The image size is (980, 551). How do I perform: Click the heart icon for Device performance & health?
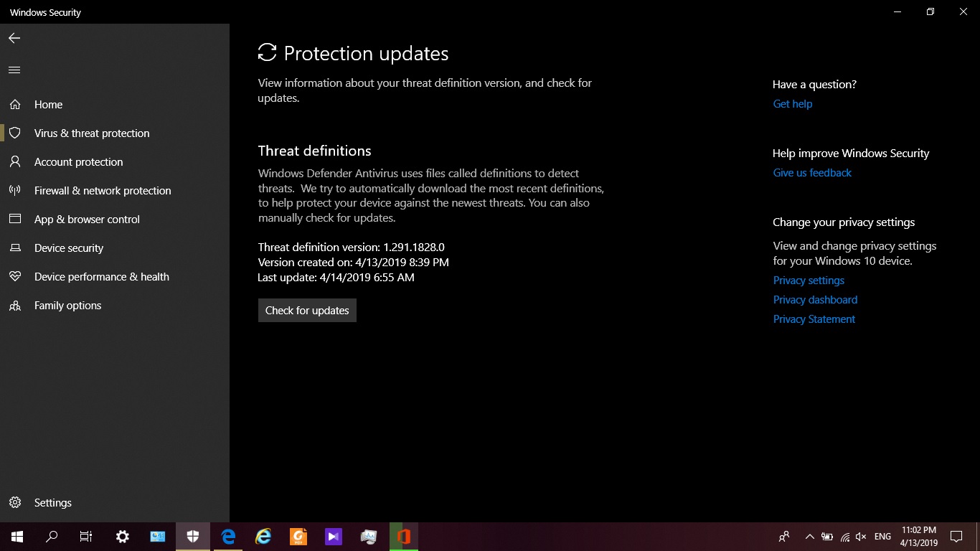[14, 277]
